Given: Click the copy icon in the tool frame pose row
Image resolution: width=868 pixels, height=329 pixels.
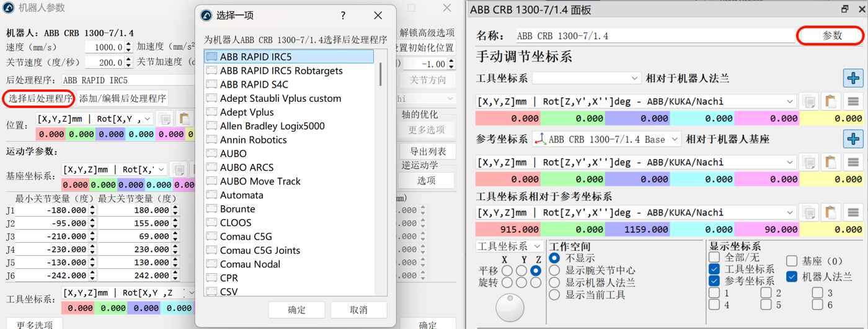Looking at the screenshot, I should (808, 102).
